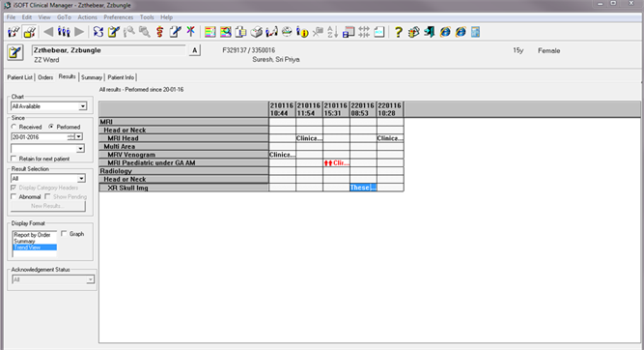Click the greyed pin toolbar icon

318,32
